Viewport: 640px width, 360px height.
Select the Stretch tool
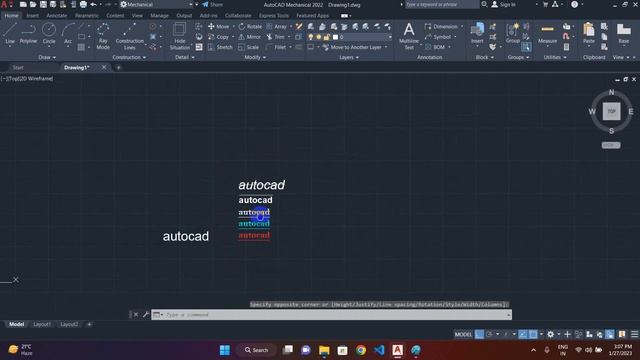coord(220,47)
